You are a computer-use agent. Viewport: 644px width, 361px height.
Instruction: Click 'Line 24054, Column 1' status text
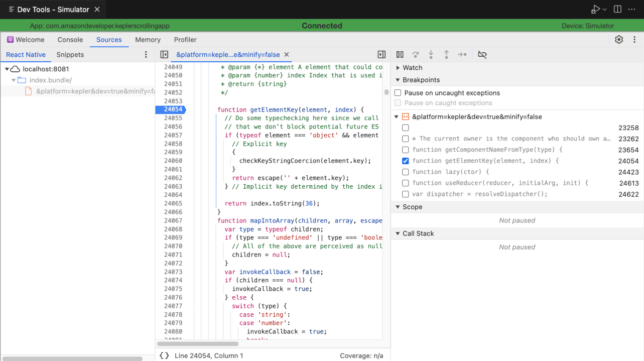[209, 355]
